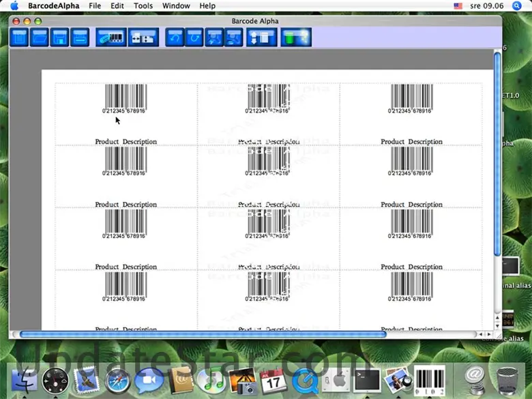Click the toolbar icon right of Redo
532x399 pixels.
[214, 37]
